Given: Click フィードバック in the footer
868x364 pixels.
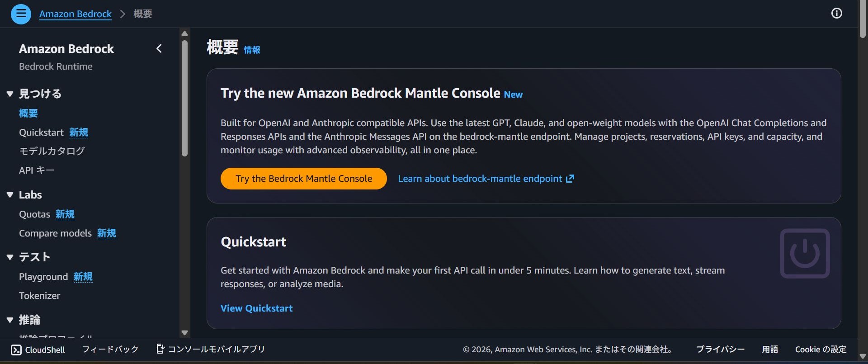Looking at the screenshot, I should pos(110,349).
